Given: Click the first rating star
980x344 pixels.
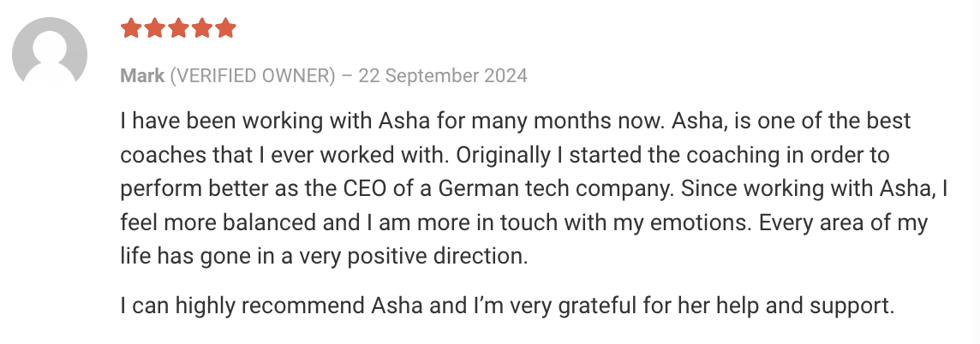Looking at the screenshot, I should [130, 28].
